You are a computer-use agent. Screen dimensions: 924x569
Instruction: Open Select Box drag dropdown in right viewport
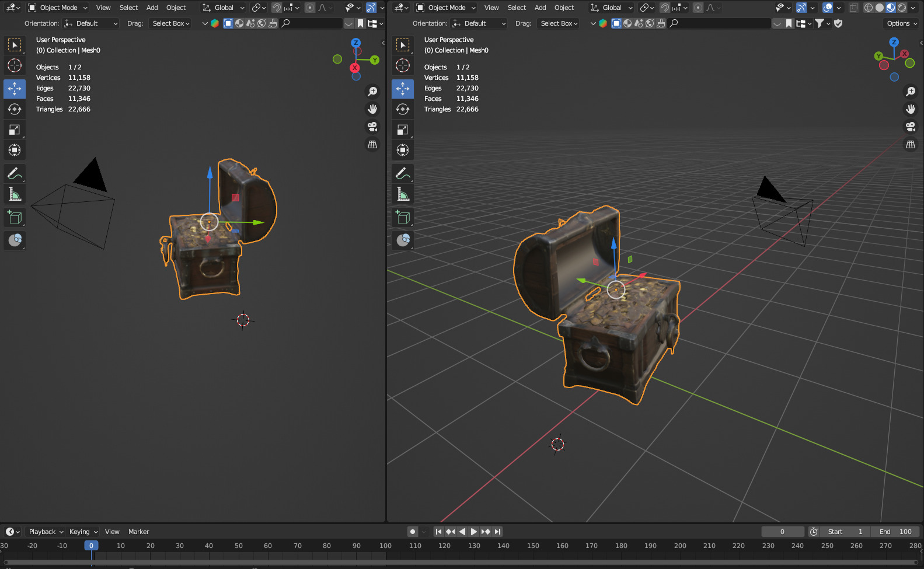(x=559, y=23)
